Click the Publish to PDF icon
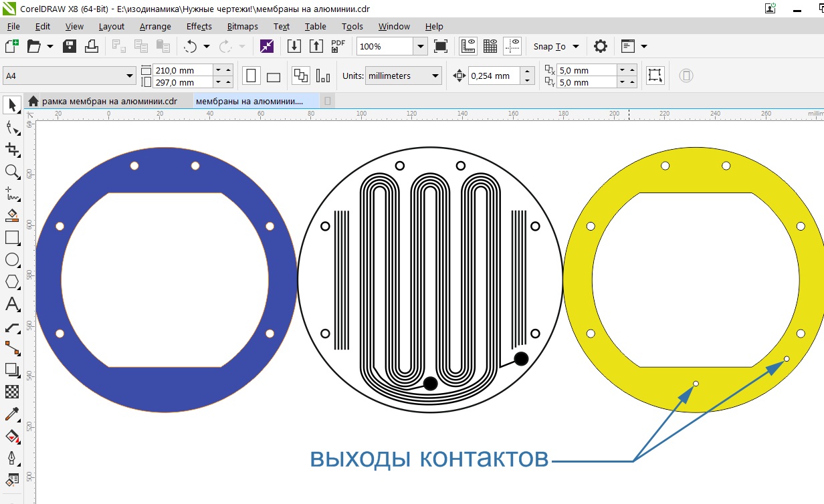The width and height of the screenshot is (824, 504). tap(338, 46)
